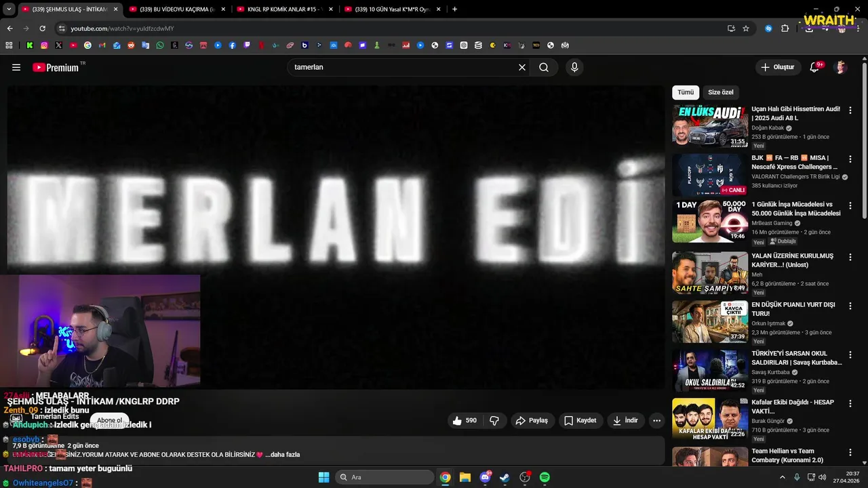Open Steam from the taskbar
Viewport: 868px width, 488px height.
tap(505, 477)
